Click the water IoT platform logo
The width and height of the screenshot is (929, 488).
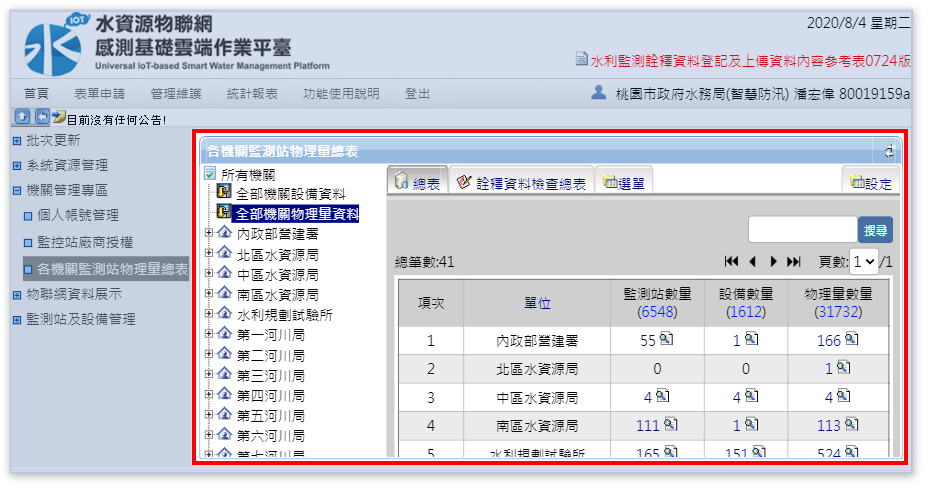point(55,44)
